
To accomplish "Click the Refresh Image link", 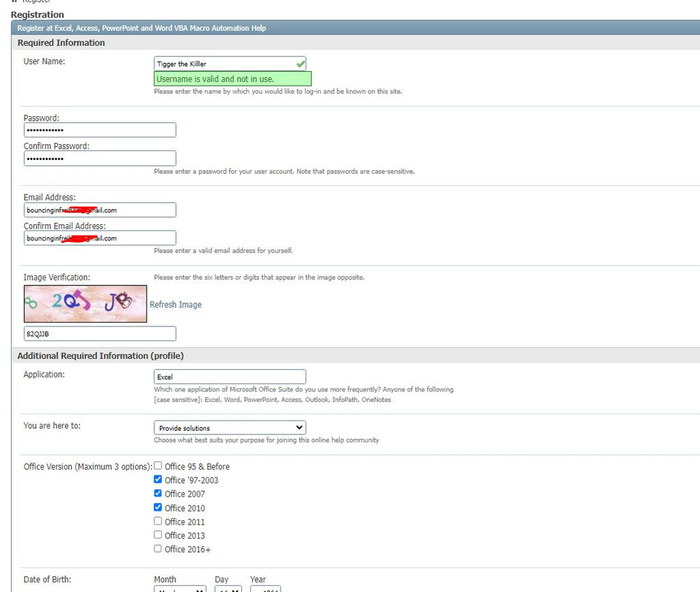I will (175, 304).
